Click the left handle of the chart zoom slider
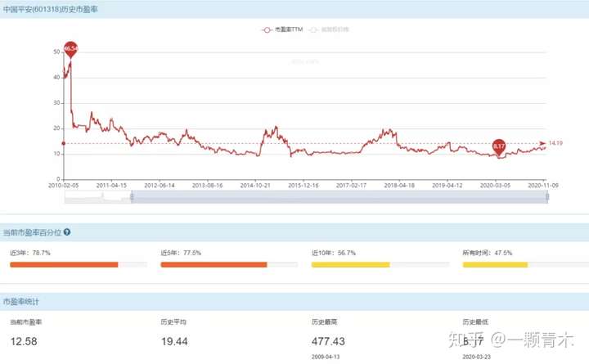 click(132, 197)
